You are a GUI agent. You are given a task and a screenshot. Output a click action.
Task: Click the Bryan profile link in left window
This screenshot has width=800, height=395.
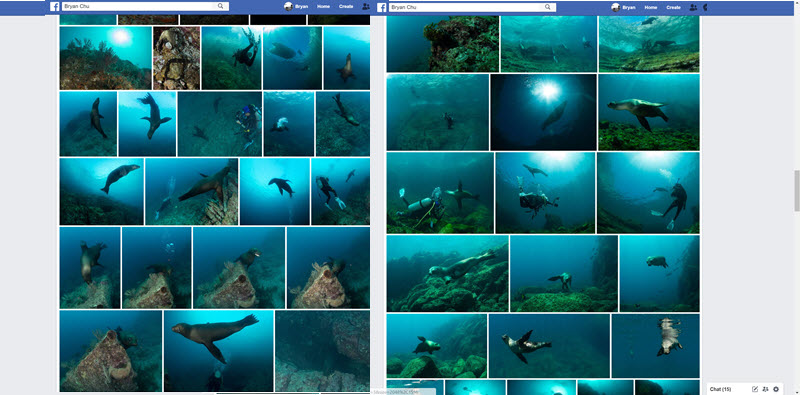coord(302,7)
